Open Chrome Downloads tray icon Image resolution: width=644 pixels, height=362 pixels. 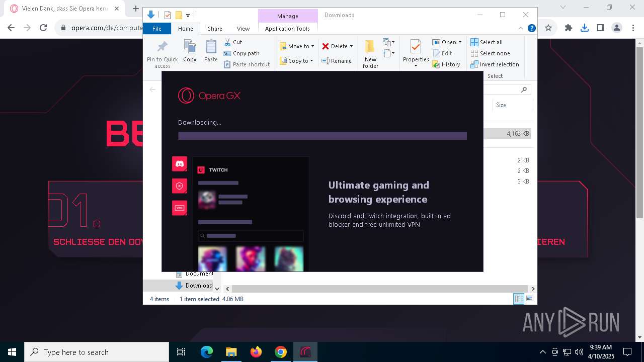pyautogui.click(x=584, y=28)
